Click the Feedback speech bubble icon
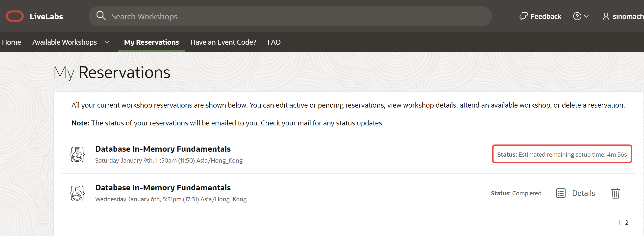Image resolution: width=644 pixels, height=236 pixels. pos(523,16)
